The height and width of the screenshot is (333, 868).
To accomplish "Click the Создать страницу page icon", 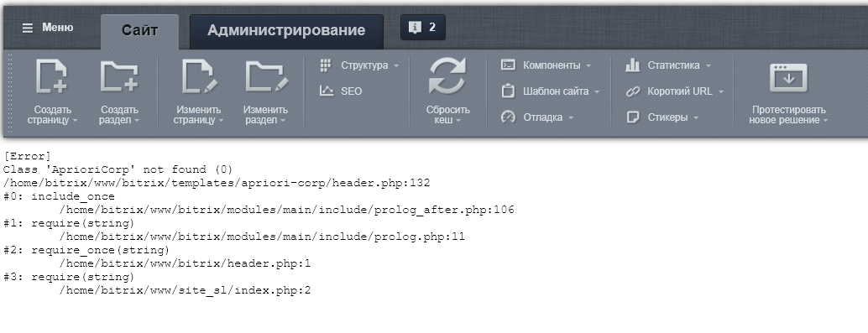I will (x=51, y=76).
